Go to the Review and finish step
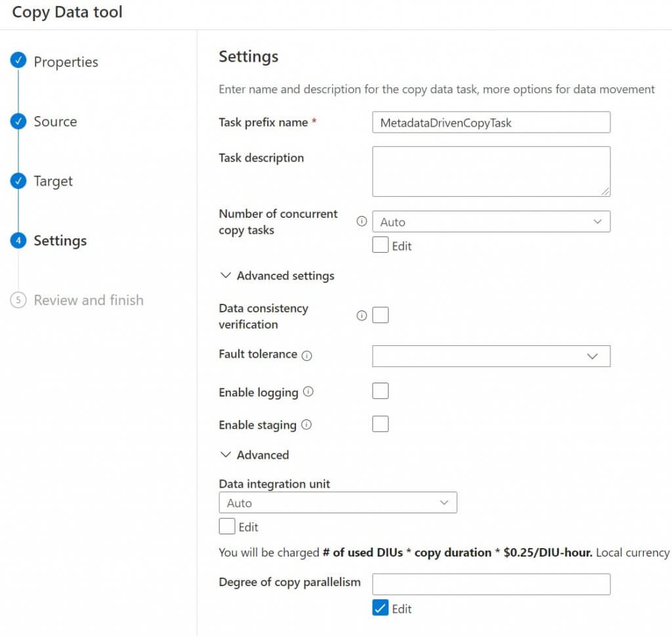The height and width of the screenshot is (636, 672). [88, 301]
